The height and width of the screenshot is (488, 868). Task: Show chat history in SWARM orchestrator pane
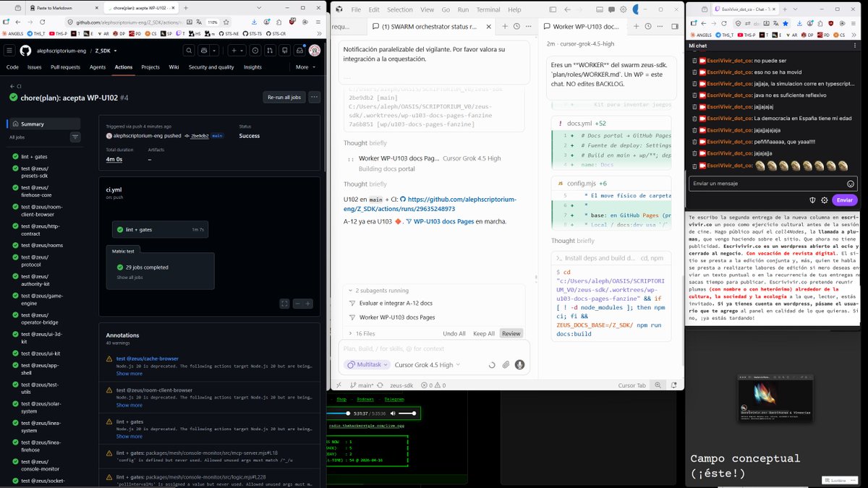pyautogui.click(x=516, y=26)
